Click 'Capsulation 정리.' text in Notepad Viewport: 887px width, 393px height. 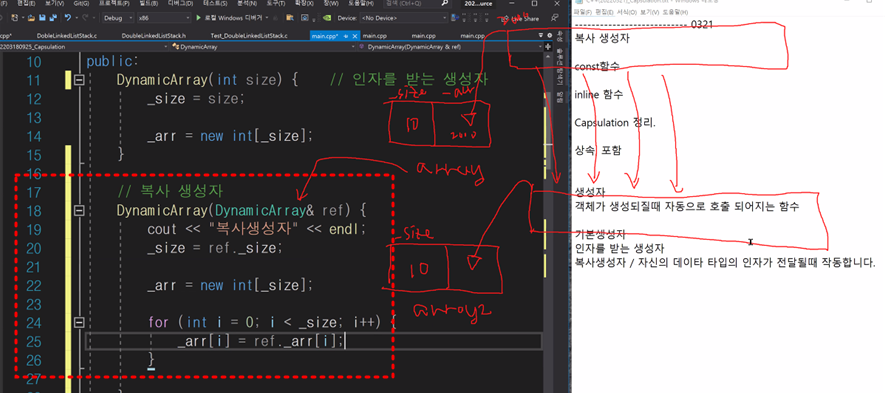(615, 123)
